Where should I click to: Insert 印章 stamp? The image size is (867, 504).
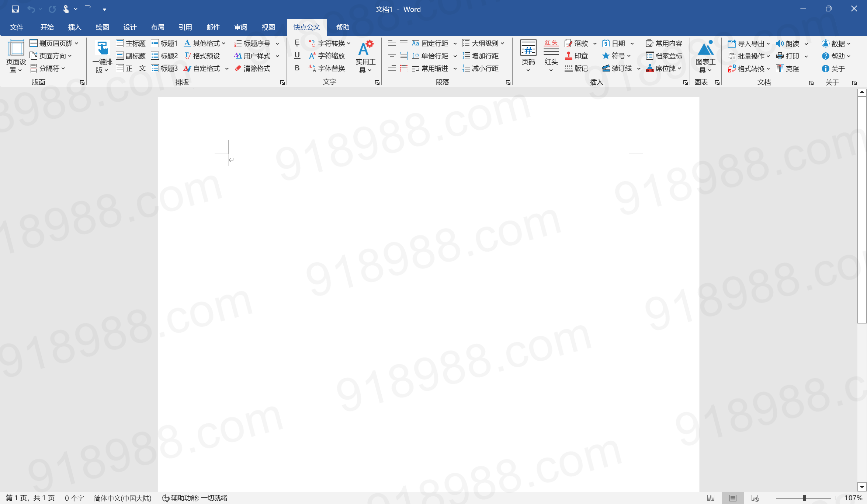[x=576, y=56]
